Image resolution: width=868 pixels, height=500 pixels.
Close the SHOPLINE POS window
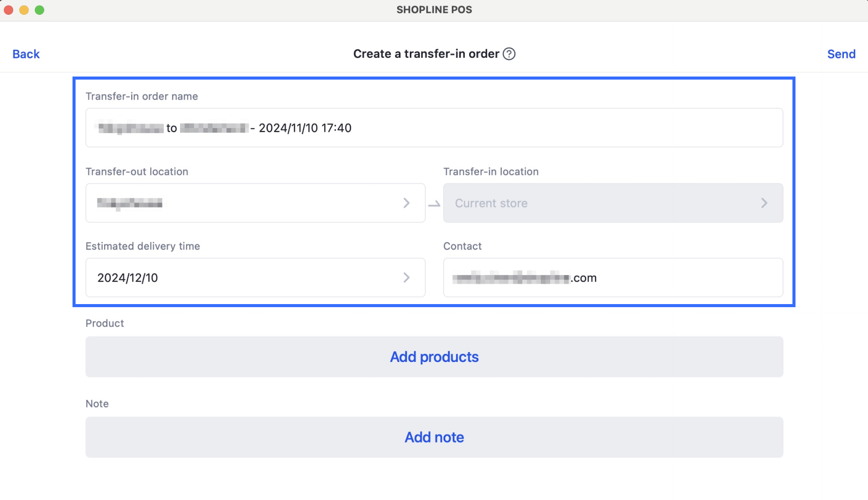point(9,10)
